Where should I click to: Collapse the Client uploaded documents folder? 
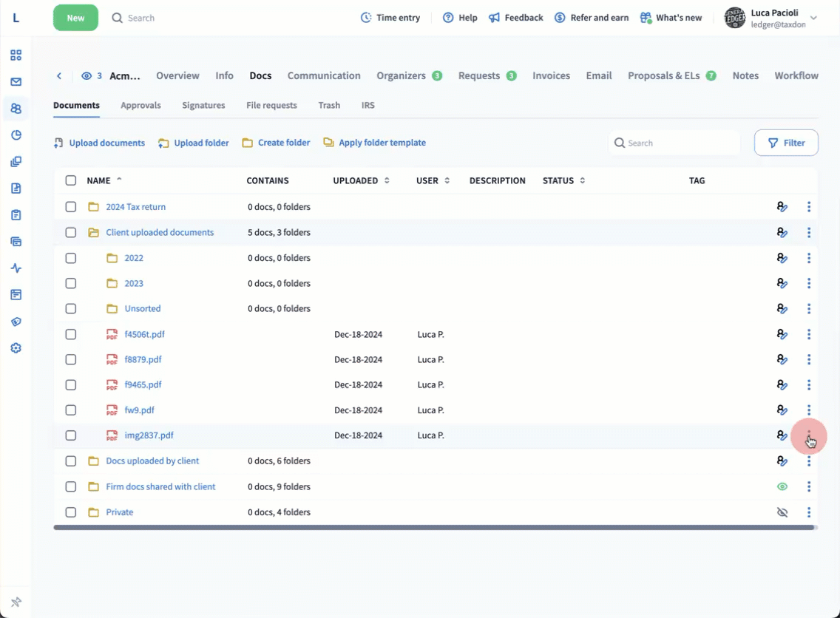coord(93,233)
